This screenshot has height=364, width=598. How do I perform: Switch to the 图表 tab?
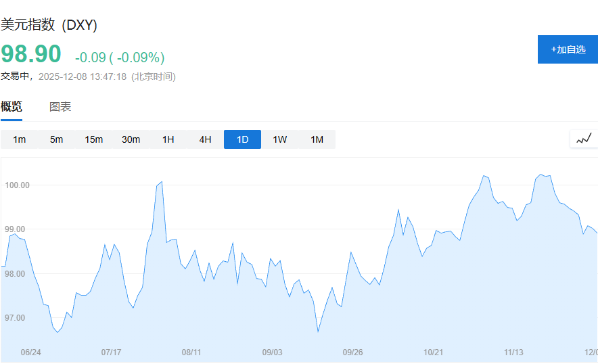[60, 107]
